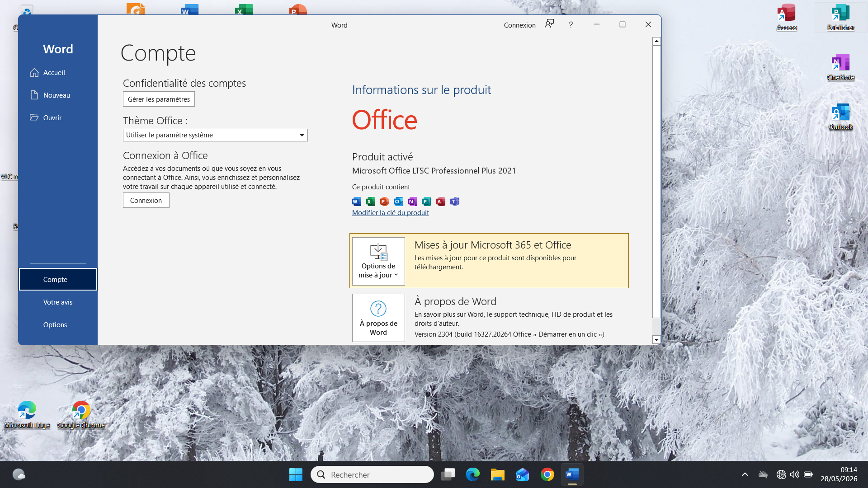Screen dimensions: 868x488
Task: Open the Windows Start menu
Action: click(x=296, y=474)
